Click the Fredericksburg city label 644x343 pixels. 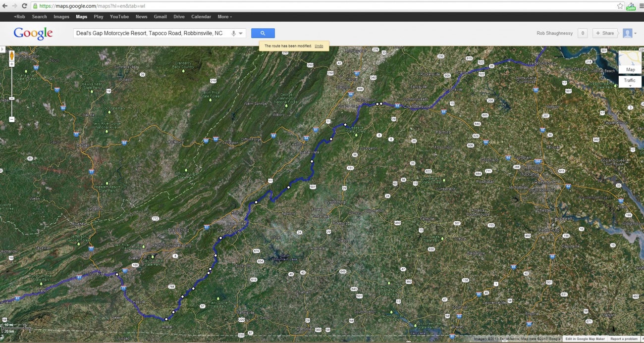pos(542,63)
